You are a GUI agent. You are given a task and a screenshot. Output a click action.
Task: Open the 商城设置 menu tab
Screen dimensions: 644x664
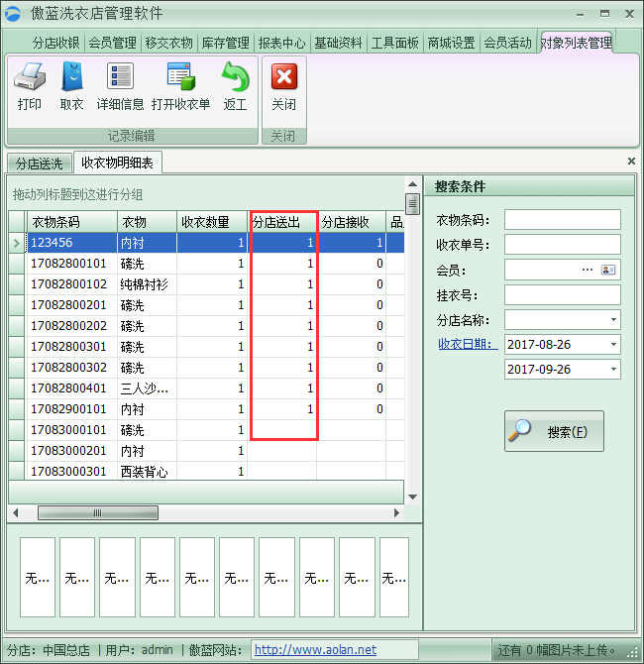(451, 43)
